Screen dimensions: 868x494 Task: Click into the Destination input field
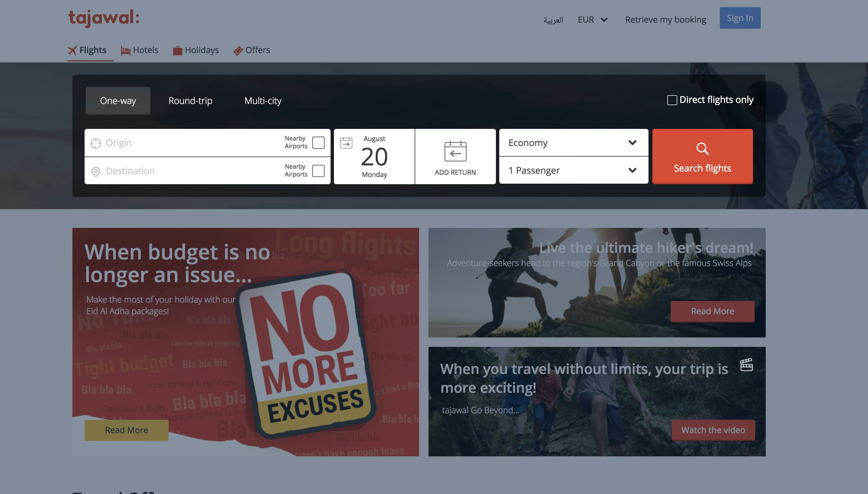point(190,171)
